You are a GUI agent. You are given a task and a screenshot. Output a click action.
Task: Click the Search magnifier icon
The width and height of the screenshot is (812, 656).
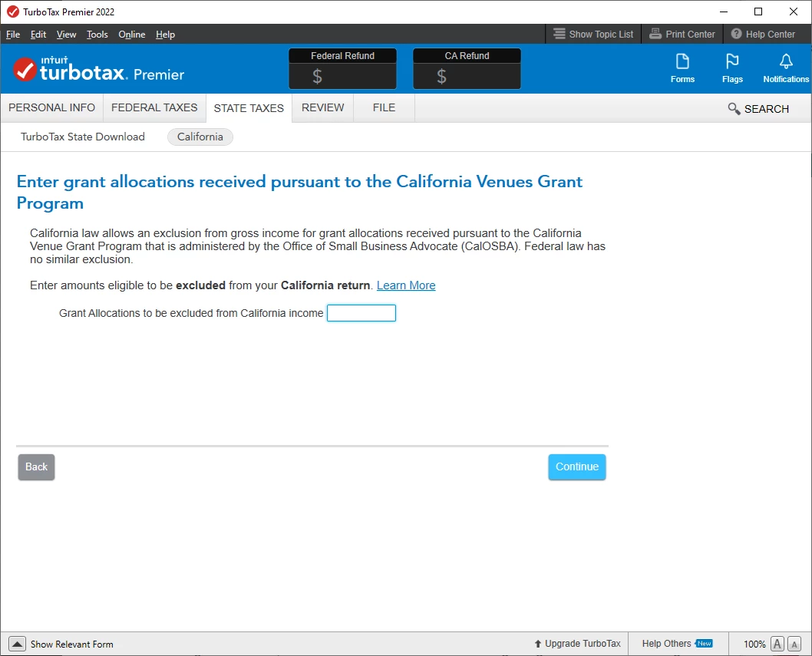click(x=733, y=109)
